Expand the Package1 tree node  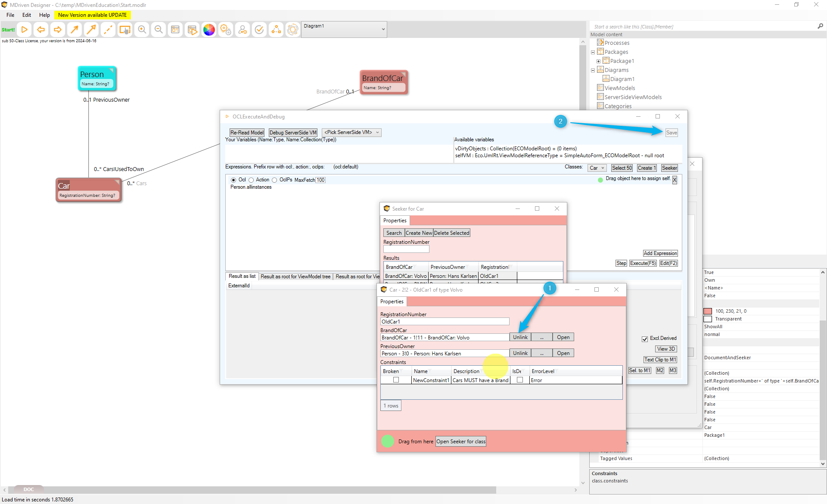(x=598, y=61)
